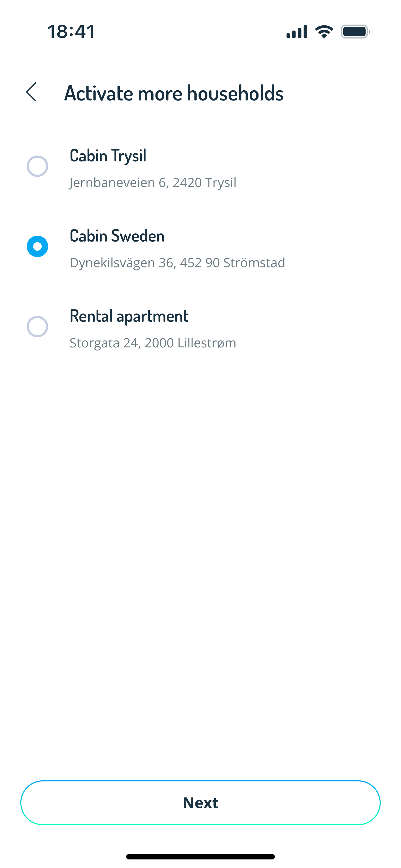Click the Jernbaneveien 6, 2420 Trysil address
Image resolution: width=401 pixels, height=868 pixels.
(x=153, y=183)
